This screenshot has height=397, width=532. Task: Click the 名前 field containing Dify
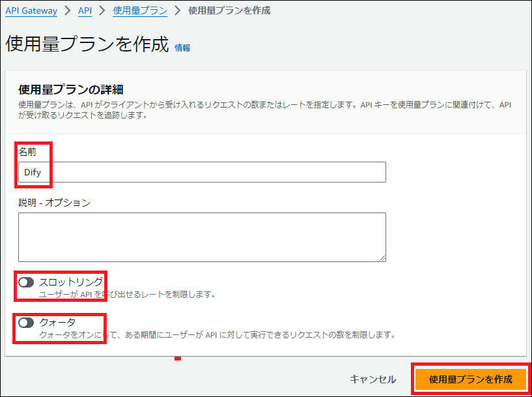[x=202, y=172]
